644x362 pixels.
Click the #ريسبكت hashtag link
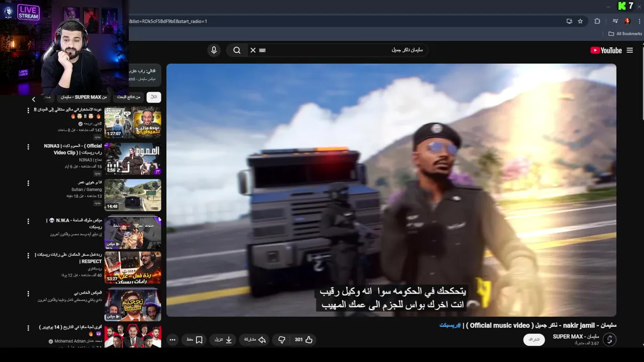[450, 325]
